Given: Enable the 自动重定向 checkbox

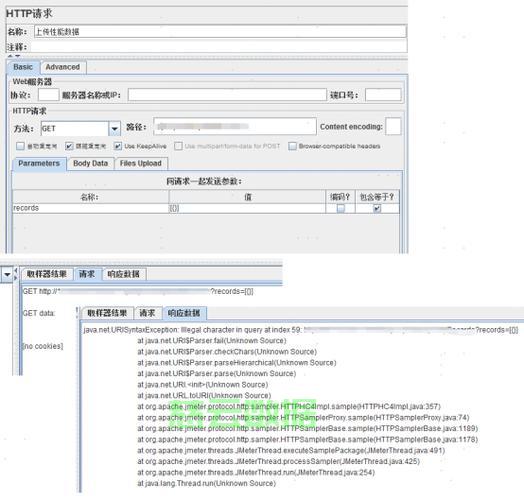Looking at the screenshot, I should pyautogui.click(x=21, y=146).
